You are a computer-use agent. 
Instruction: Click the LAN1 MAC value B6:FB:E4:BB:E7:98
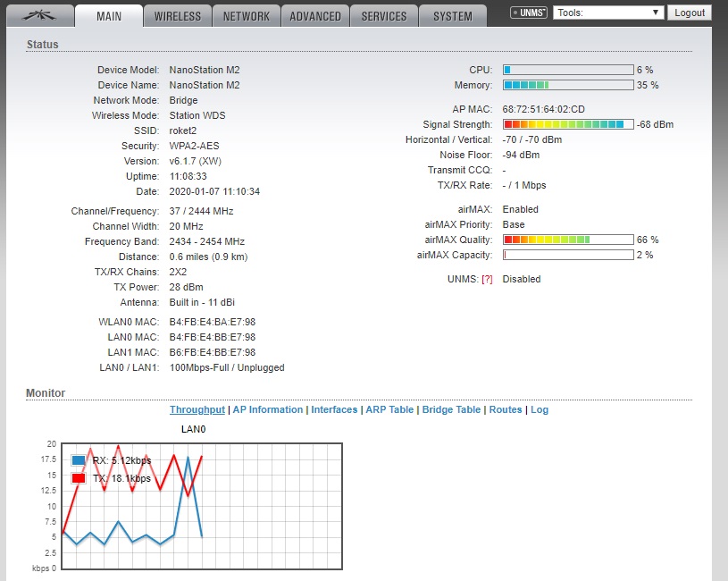(x=213, y=352)
